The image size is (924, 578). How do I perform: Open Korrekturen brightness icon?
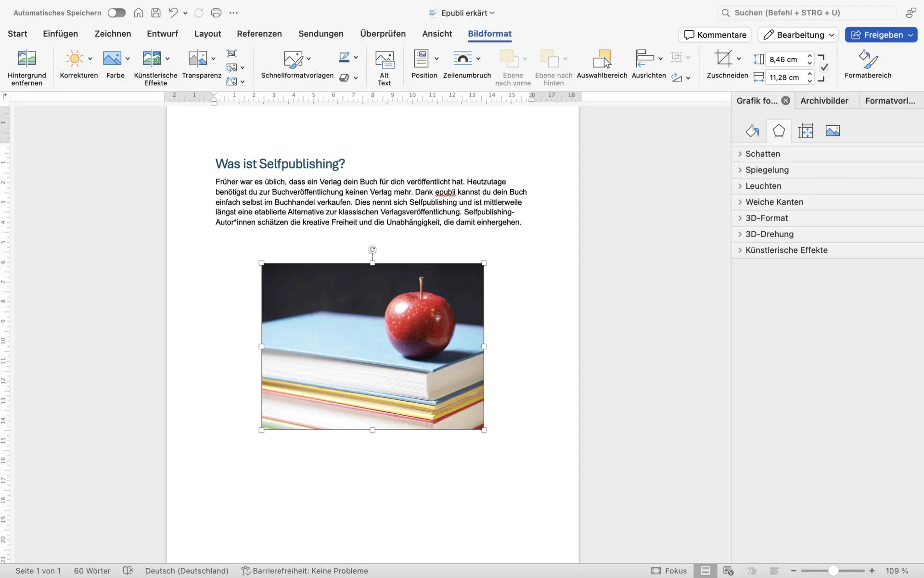(75, 59)
